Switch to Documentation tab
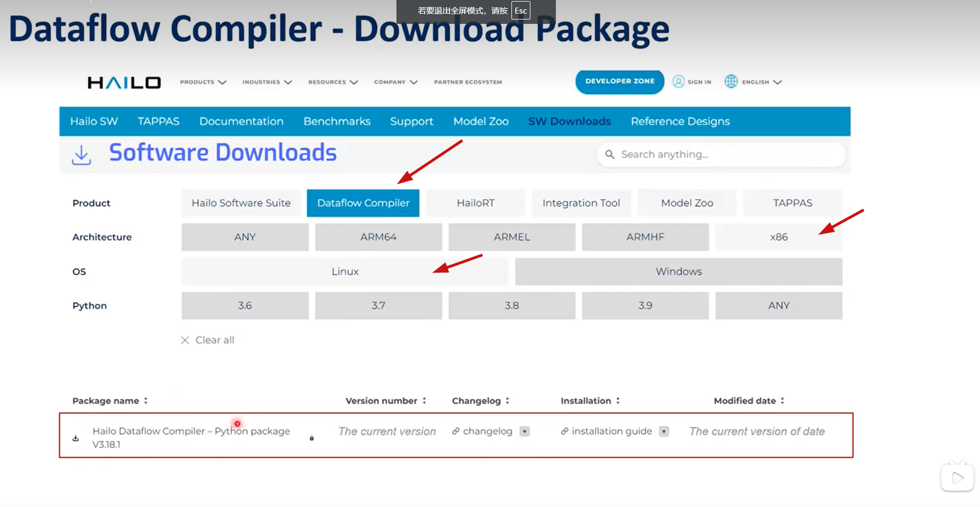 point(241,122)
